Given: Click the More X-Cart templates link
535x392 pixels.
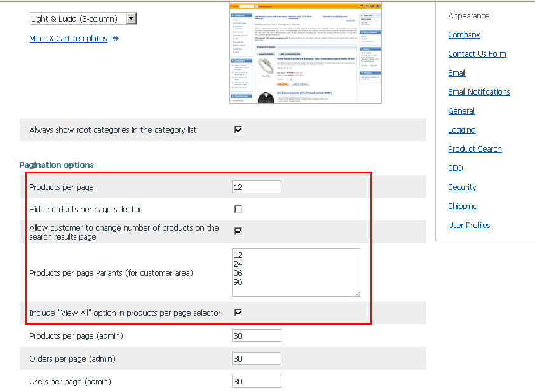Looking at the screenshot, I should (68, 39).
